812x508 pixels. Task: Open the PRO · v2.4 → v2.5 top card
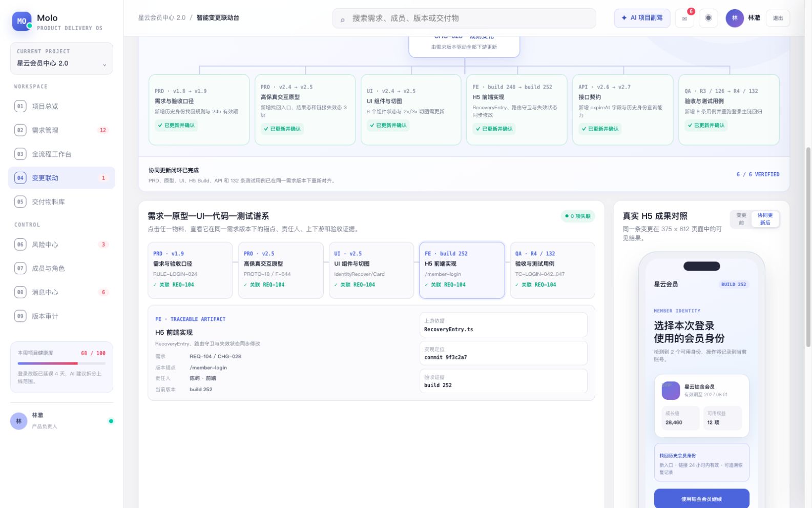[x=305, y=110]
